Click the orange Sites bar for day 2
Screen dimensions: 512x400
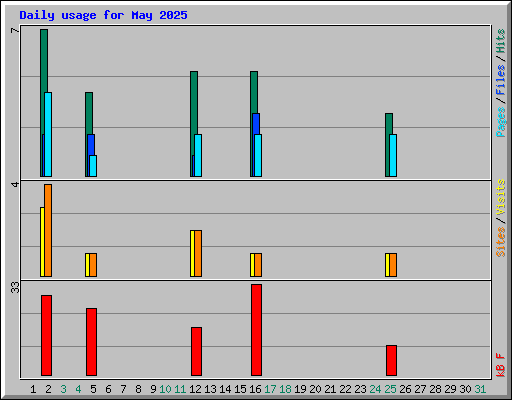click(x=48, y=230)
